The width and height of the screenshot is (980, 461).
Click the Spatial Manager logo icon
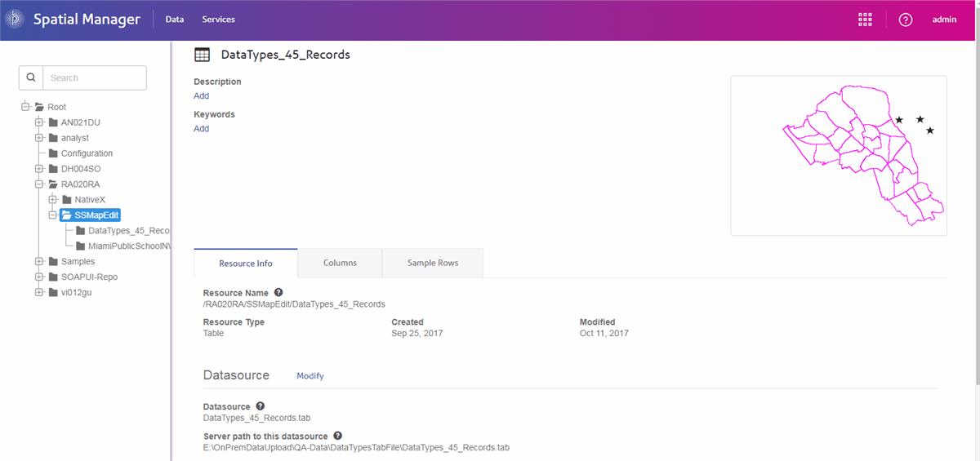click(16, 20)
